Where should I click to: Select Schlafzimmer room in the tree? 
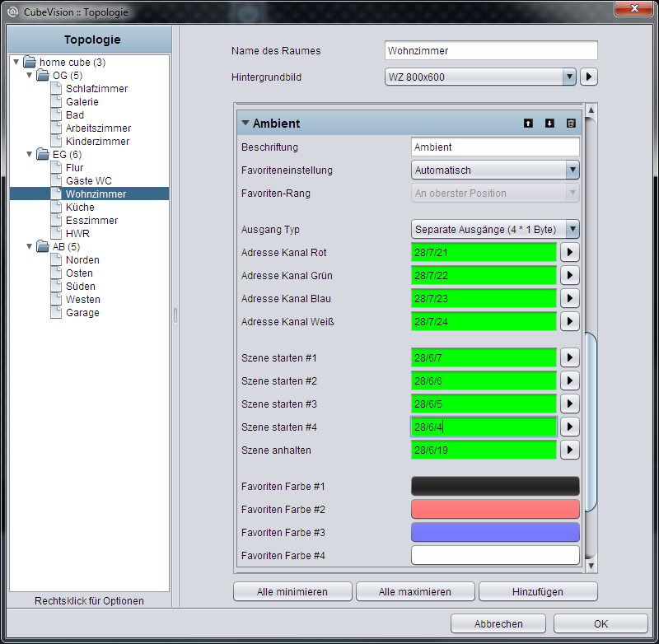coord(96,89)
